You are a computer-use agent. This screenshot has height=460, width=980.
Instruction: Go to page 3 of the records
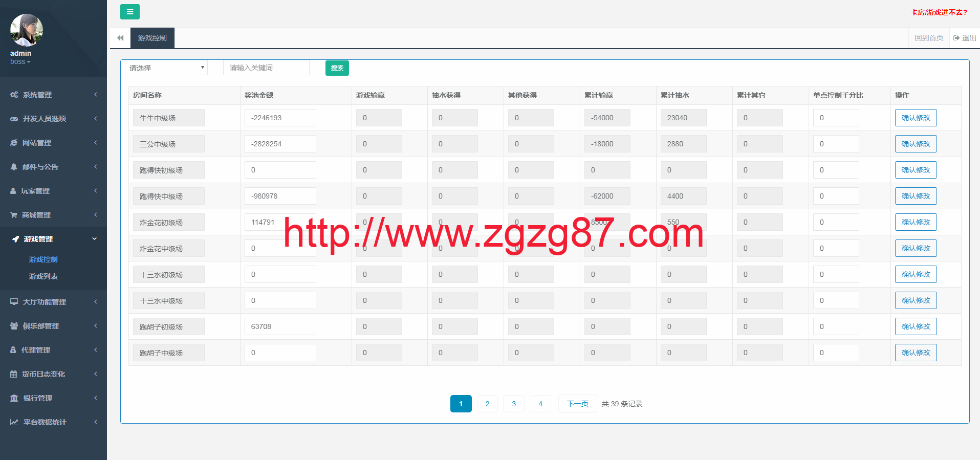[514, 404]
